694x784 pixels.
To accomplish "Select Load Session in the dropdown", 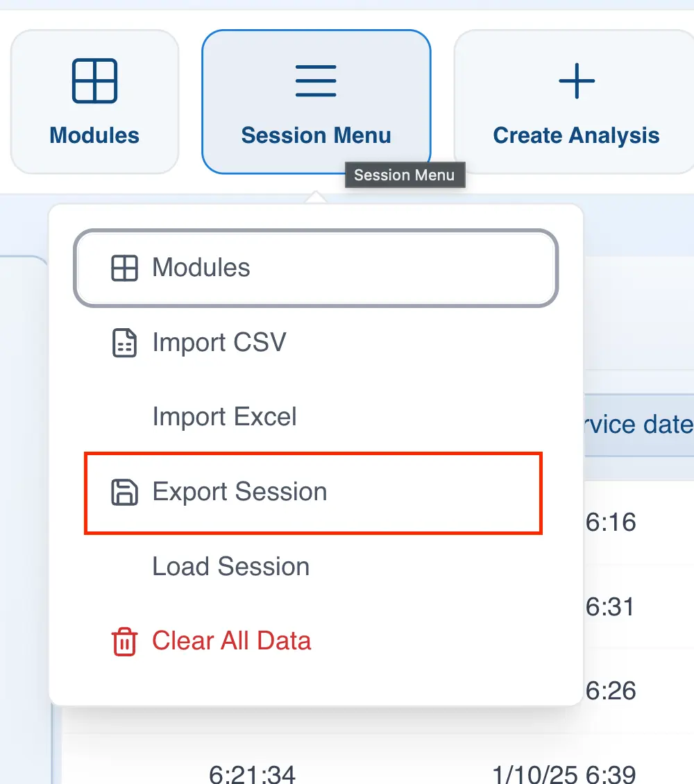I will [230, 567].
